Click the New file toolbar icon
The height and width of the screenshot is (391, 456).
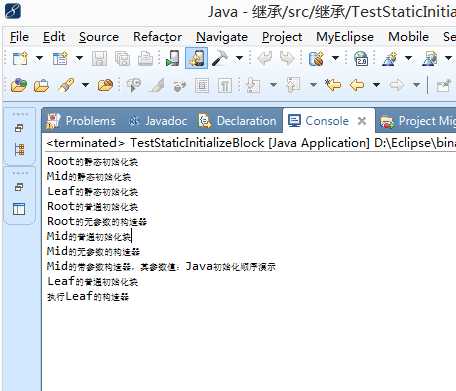click(20, 59)
